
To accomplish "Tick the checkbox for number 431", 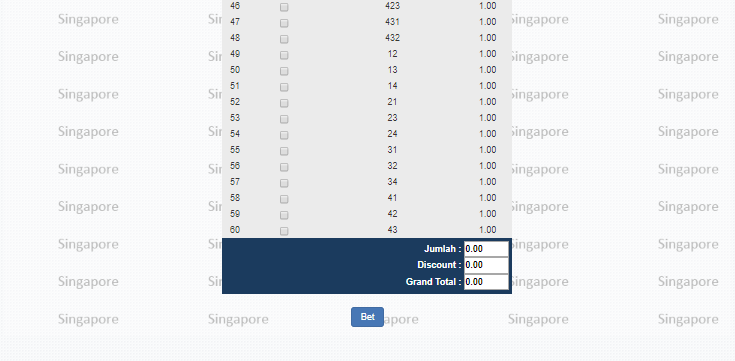I will tap(284, 23).
